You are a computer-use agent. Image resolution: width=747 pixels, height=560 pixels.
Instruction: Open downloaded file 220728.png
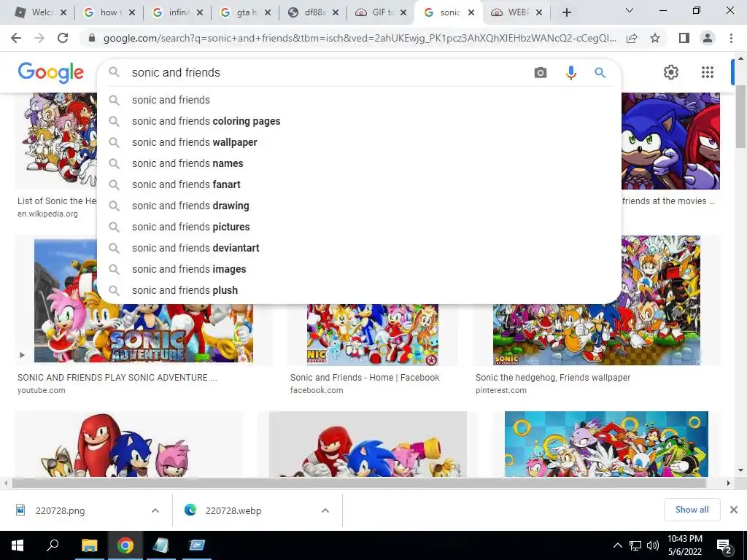(60, 511)
